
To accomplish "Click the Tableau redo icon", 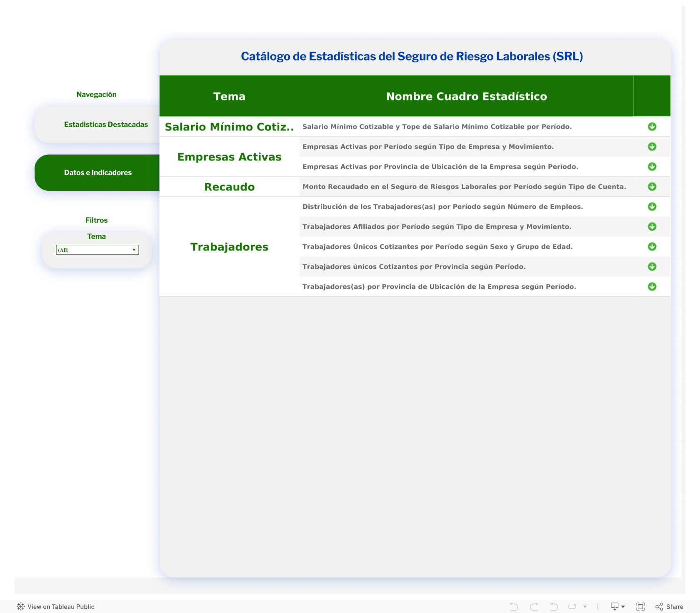I will (534, 606).
